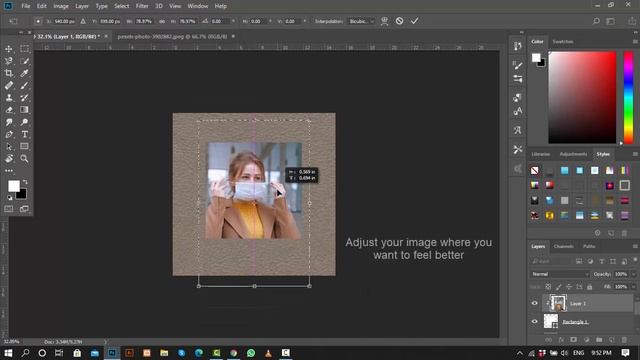Select the Move tool
This screenshot has height=360, width=640.
[9, 49]
